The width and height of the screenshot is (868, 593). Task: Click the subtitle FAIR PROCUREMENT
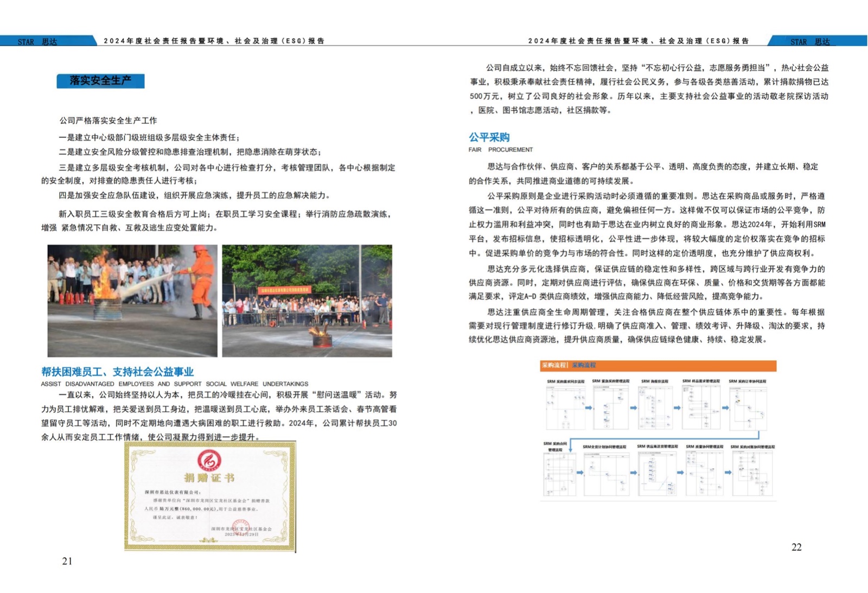click(x=501, y=150)
